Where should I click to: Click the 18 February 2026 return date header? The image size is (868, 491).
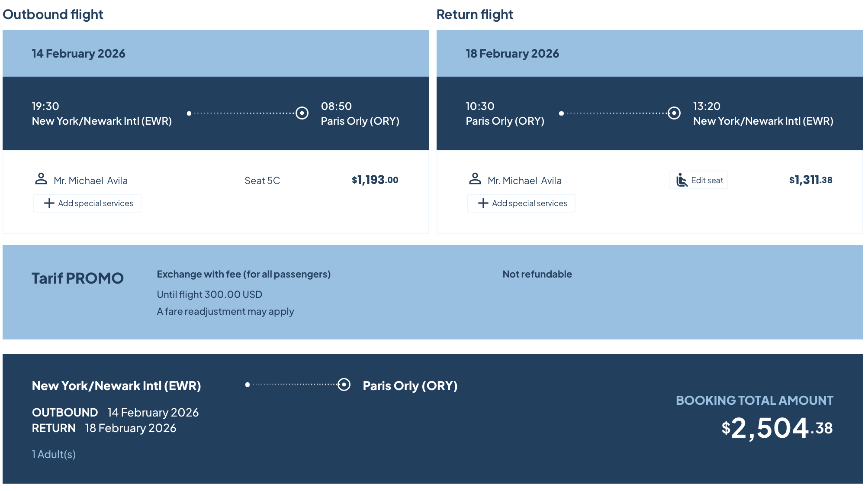click(512, 54)
